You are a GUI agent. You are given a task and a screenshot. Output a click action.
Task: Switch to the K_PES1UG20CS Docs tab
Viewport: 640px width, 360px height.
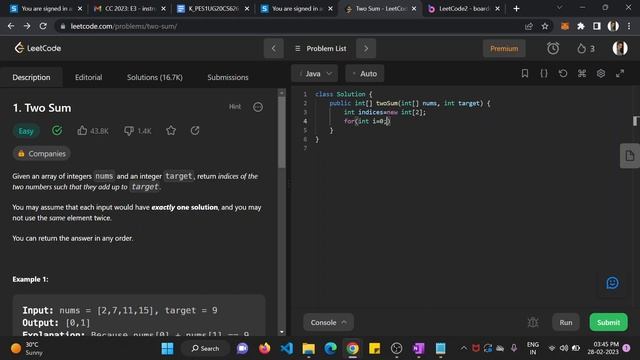click(214, 9)
